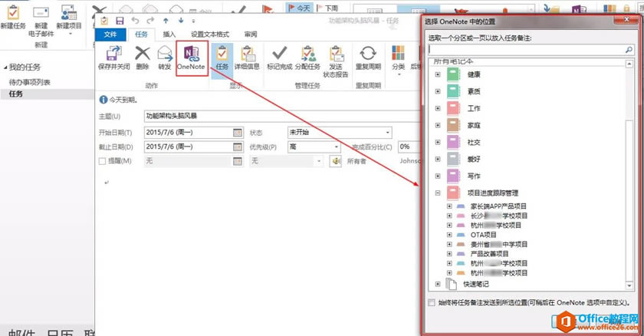This screenshot has height=336, width=644.
Task: Select OTA项目 section
Action: (x=484, y=235)
